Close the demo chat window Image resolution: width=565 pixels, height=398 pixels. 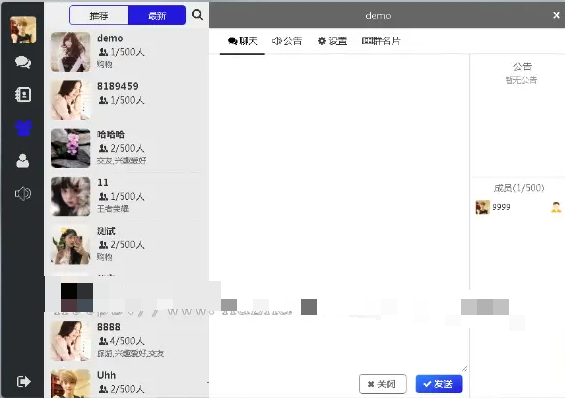[x=556, y=15]
